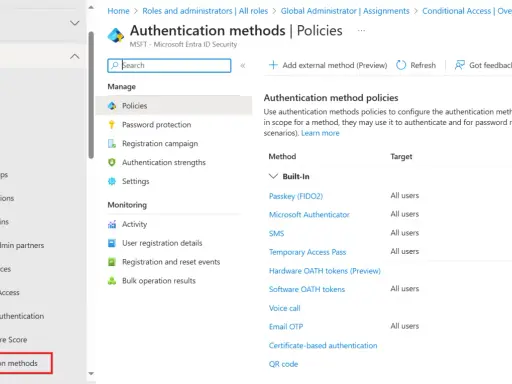Open Global Administrator | Assignments breadcrumb
Image resolution: width=512 pixels, height=384 pixels.
coord(345,11)
